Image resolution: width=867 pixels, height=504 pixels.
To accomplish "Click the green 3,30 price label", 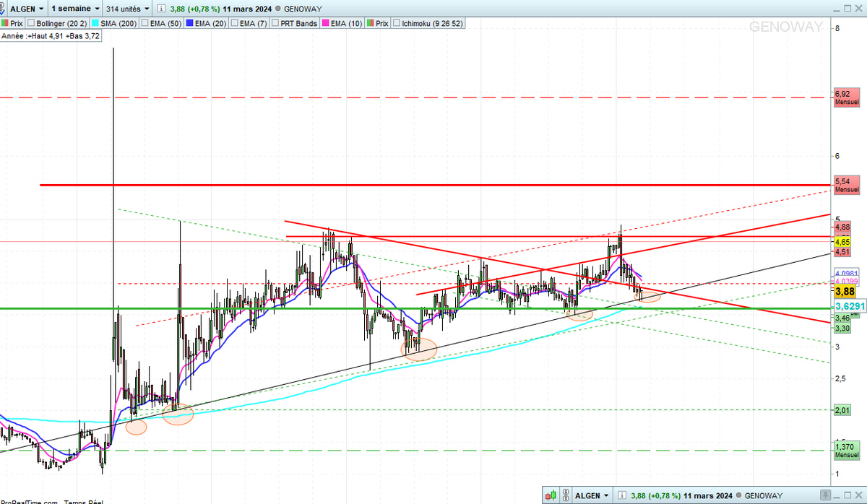I will click(x=842, y=329).
